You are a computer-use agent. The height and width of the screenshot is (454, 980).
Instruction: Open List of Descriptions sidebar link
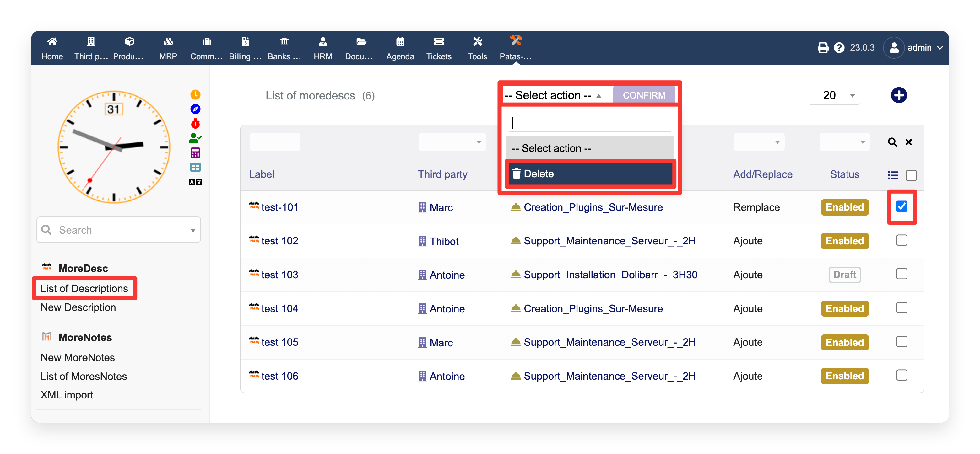pyautogui.click(x=84, y=288)
